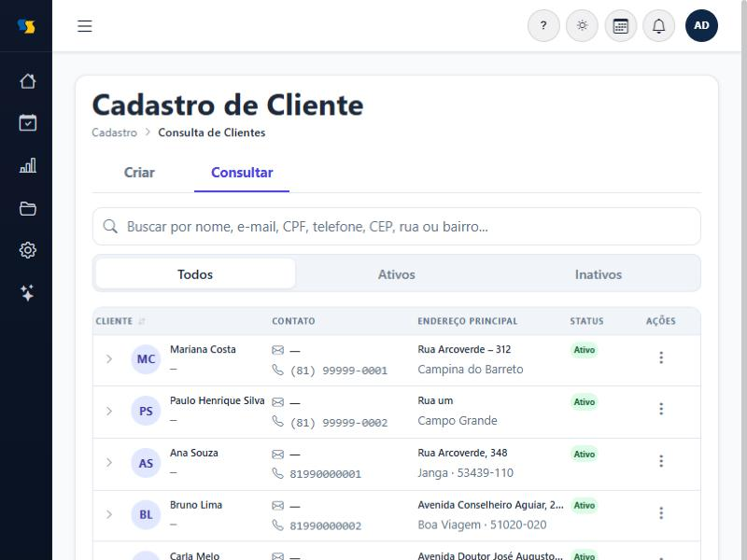This screenshot has height=560, width=747.
Task: Click the Ativo badge for Bruno Lima
Action: click(585, 505)
